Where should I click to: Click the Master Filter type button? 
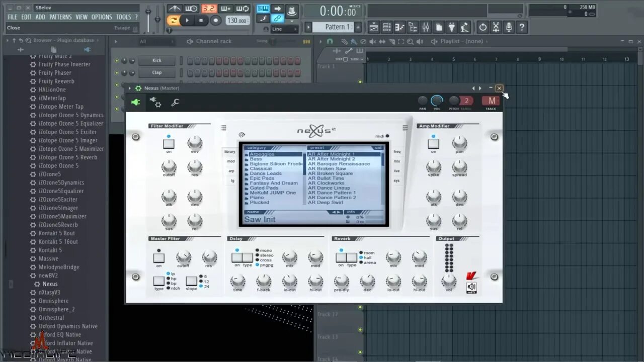159,281
